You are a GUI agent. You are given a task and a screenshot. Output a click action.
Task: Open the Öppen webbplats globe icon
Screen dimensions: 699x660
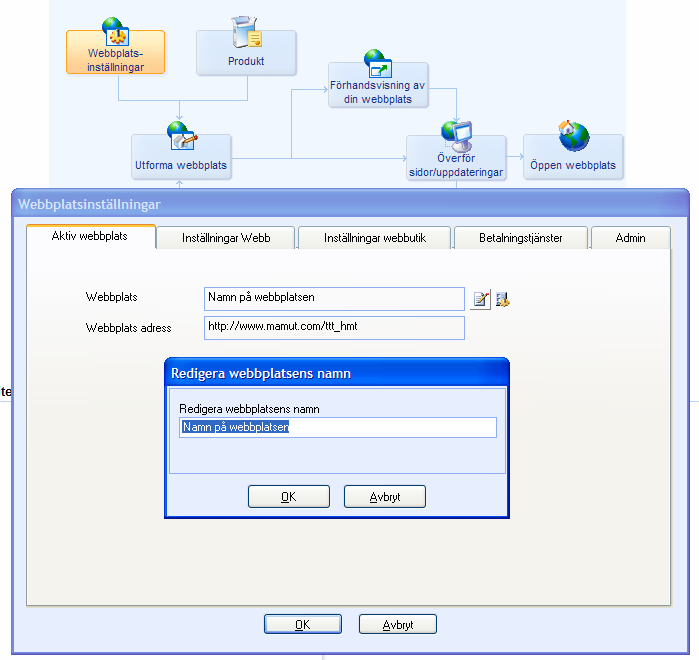point(573,135)
